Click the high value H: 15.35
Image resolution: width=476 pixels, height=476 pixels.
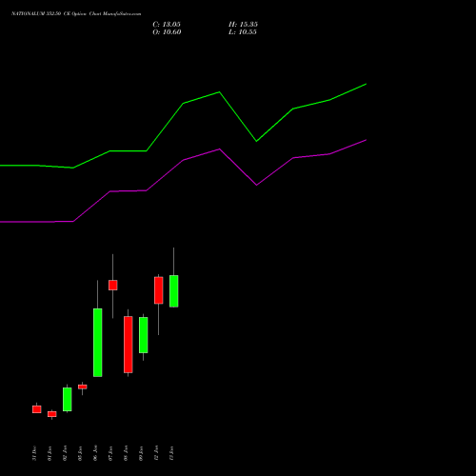point(243,25)
